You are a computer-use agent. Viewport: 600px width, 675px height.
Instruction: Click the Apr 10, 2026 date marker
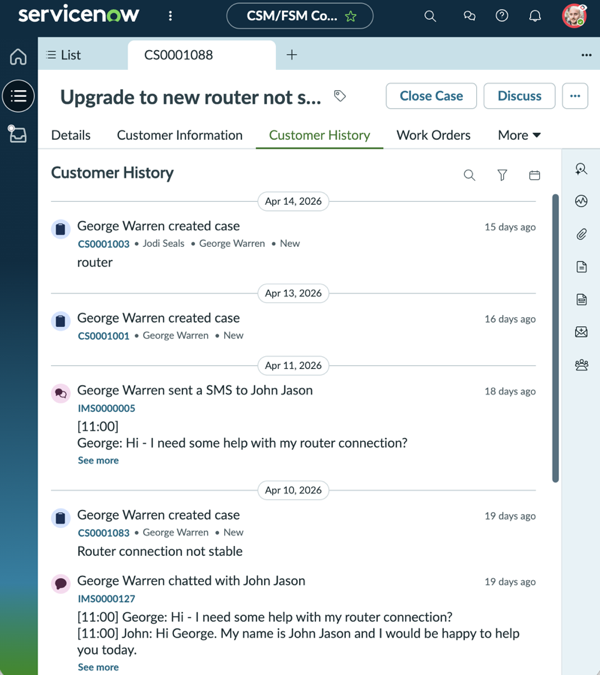293,490
